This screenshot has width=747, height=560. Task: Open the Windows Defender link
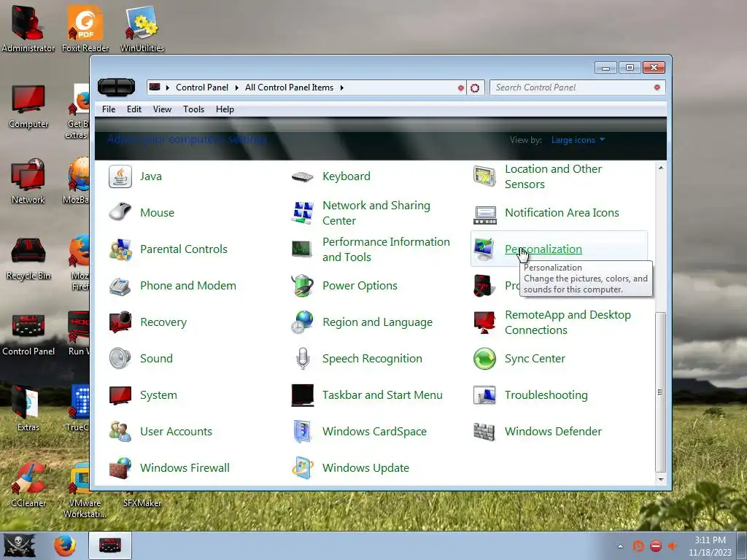coord(553,432)
